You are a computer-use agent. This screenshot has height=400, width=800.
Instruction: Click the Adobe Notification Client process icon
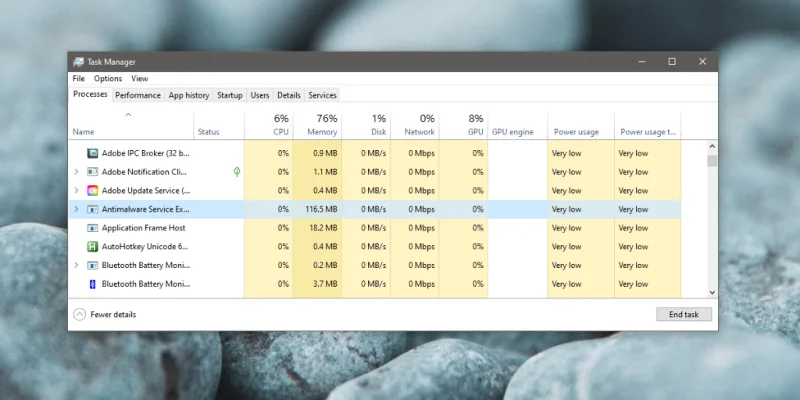tap(92, 172)
